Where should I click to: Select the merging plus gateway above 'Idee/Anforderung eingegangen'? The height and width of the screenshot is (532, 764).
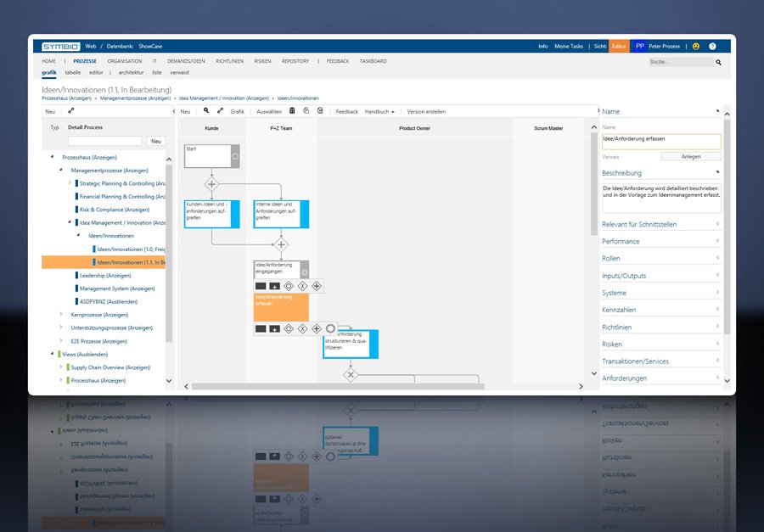point(281,244)
